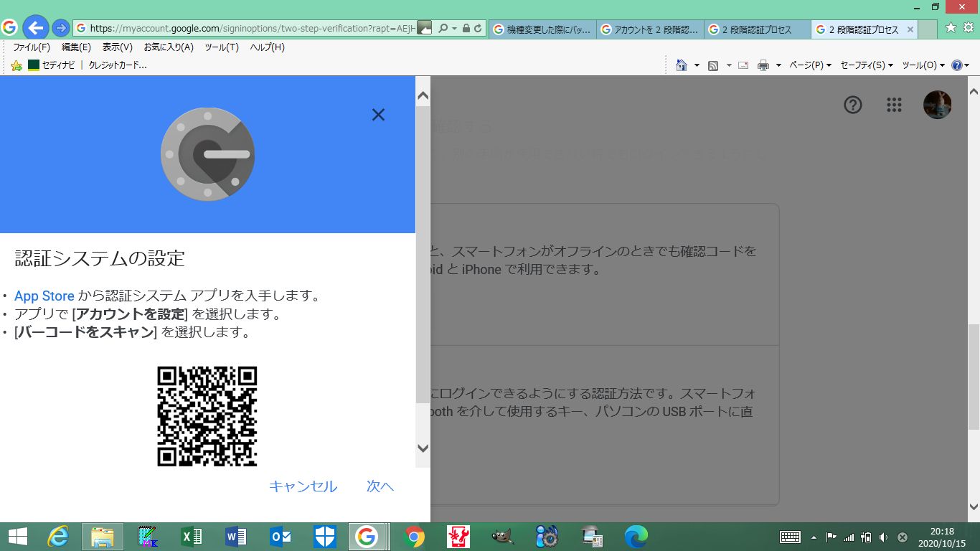Open Windows Defender shield in the taskbar
The height and width of the screenshot is (551, 980).
(x=325, y=537)
